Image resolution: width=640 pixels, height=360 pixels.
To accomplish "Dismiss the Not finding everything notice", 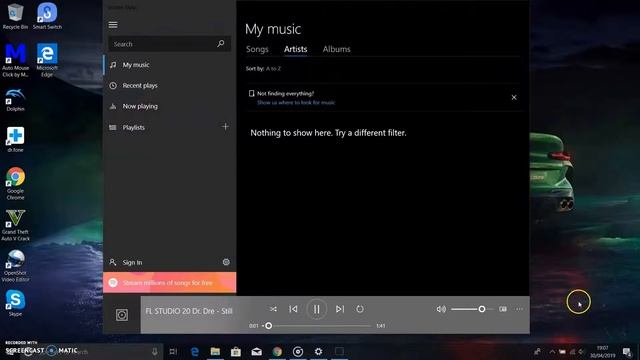I will [514, 97].
